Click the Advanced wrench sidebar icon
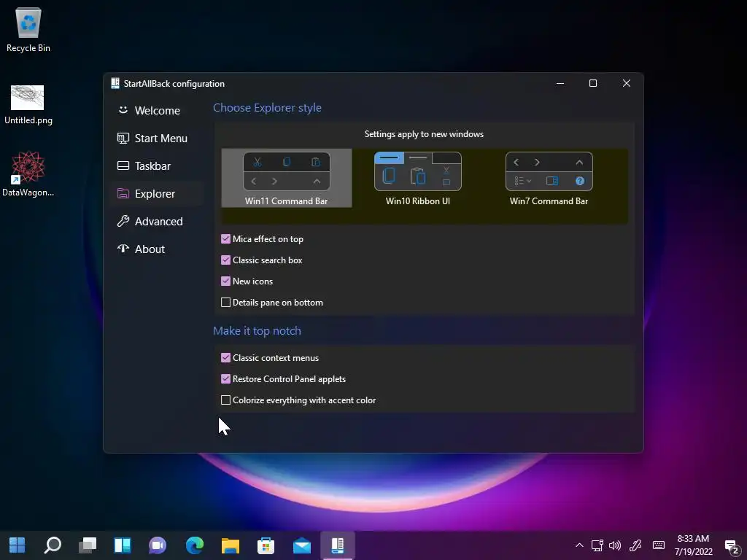747x560 pixels. 123,221
